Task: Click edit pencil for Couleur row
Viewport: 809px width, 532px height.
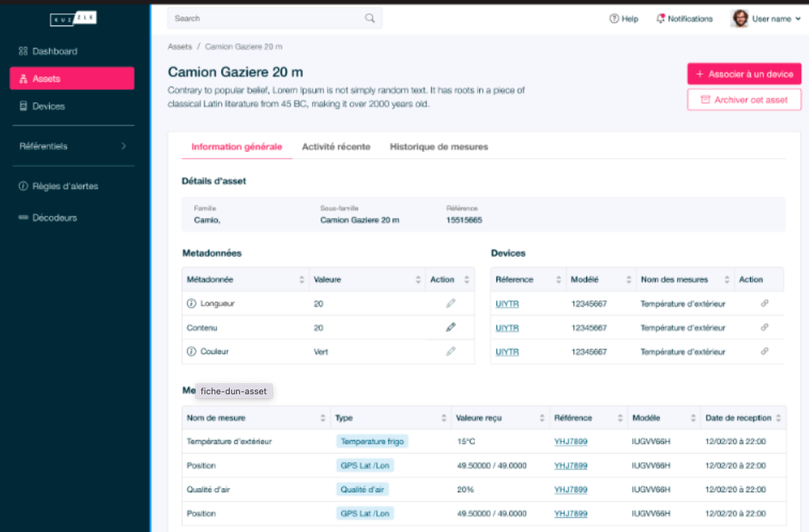Action: [450, 352]
